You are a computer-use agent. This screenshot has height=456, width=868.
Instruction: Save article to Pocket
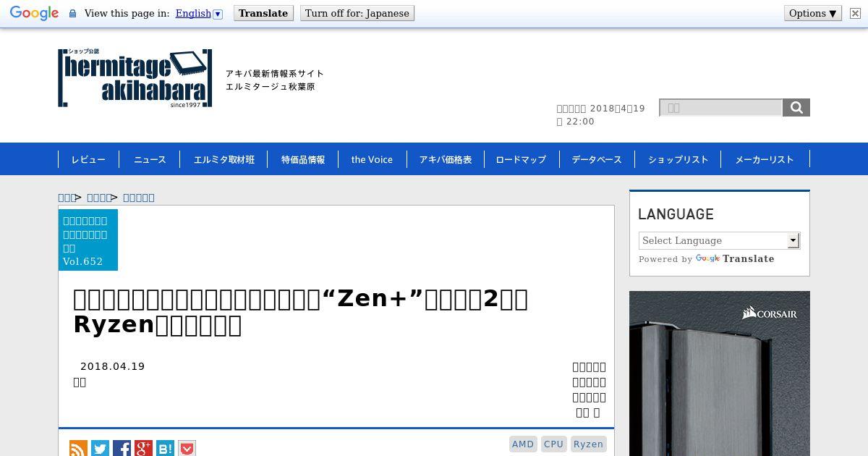(x=187, y=449)
